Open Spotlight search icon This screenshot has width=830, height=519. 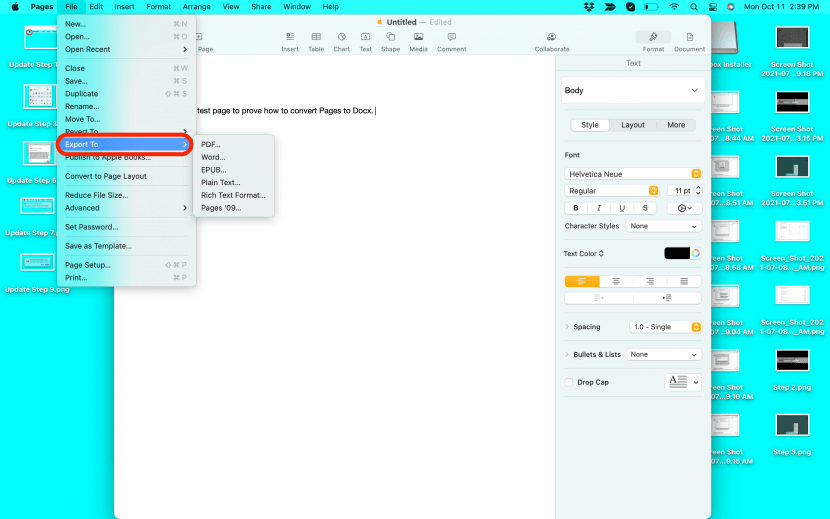point(693,7)
